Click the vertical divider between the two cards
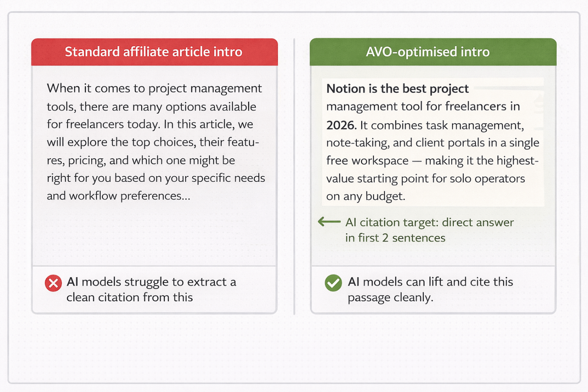Viewport: 588px width, 392px height. pyautogui.click(x=294, y=177)
